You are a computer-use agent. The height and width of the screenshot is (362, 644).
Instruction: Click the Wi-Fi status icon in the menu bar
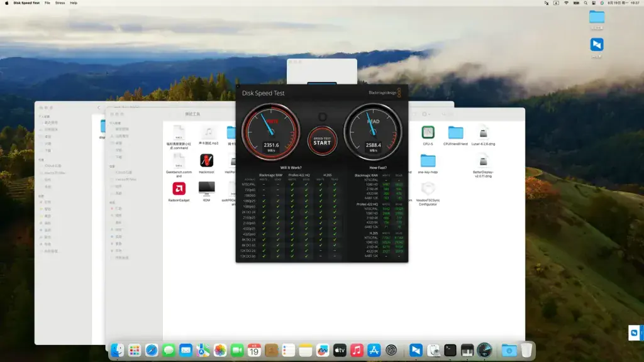click(566, 3)
